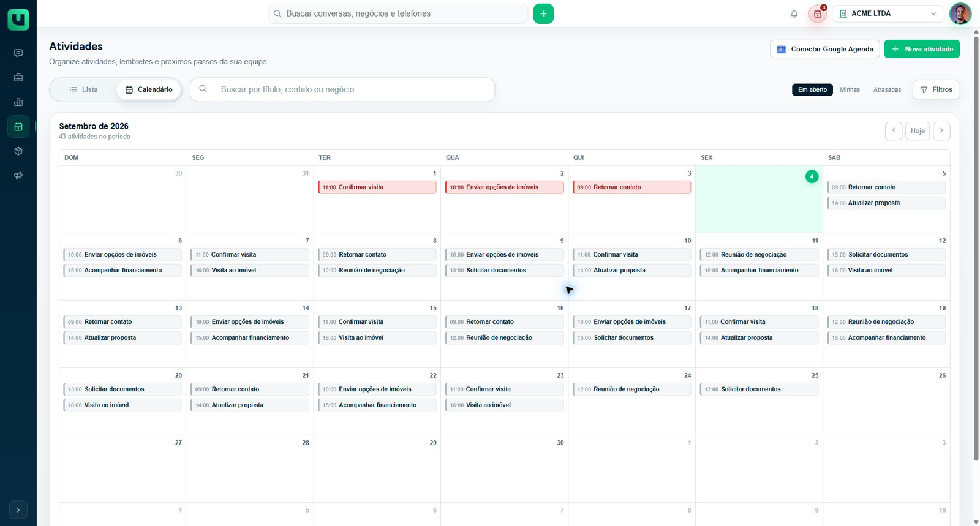This screenshot has width=980, height=526.
Task: Focus the search by título, contato ou negócio
Action: coord(342,89)
